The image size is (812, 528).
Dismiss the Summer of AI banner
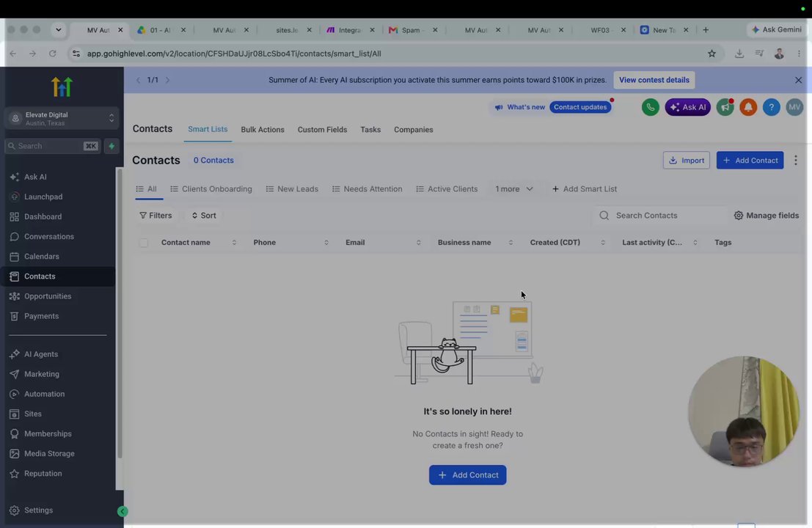click(x=798, y=80)
